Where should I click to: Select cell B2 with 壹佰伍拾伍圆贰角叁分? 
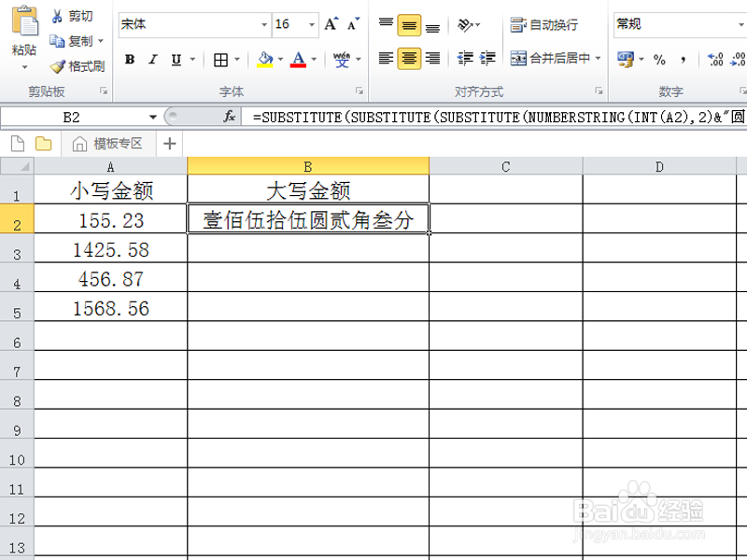point(308,218)
